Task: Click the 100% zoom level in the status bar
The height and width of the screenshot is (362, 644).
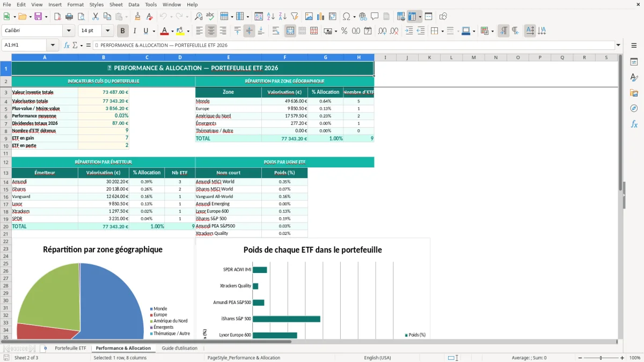Action: click(634, 358)
